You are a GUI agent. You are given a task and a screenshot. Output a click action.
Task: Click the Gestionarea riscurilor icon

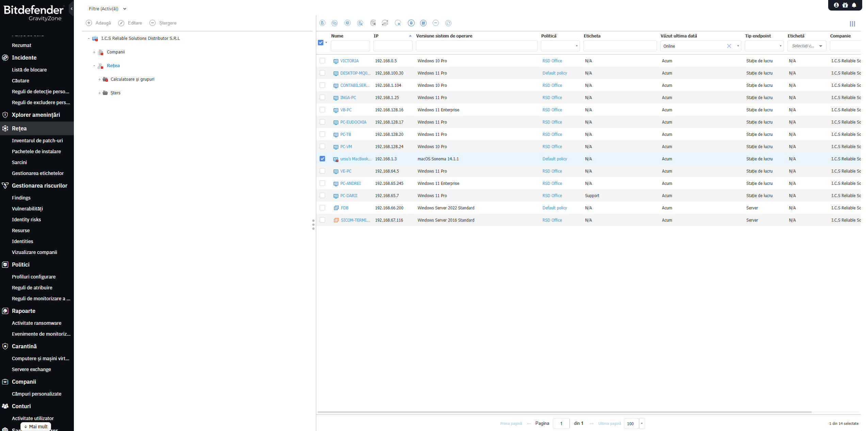[x=5, y=186]
